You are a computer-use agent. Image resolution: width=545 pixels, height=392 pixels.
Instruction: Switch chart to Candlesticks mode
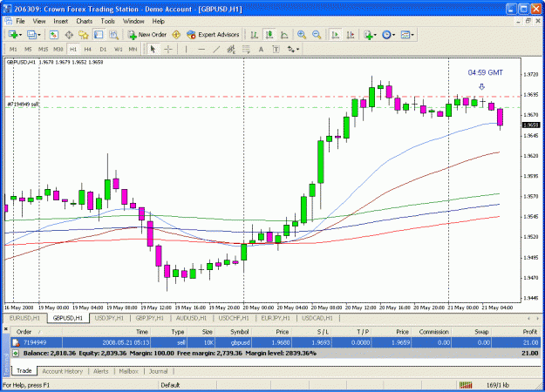[269, 35]
